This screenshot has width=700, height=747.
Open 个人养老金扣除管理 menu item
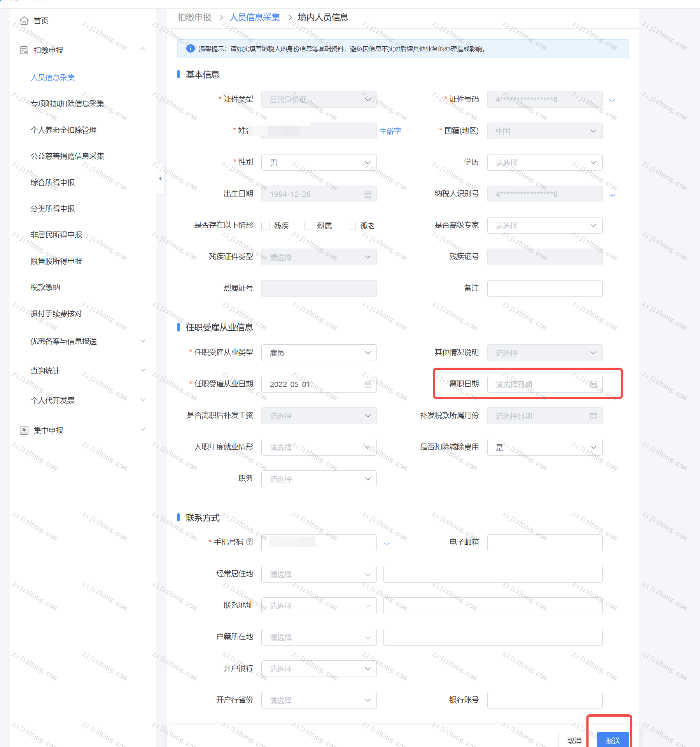pos(63,130)
